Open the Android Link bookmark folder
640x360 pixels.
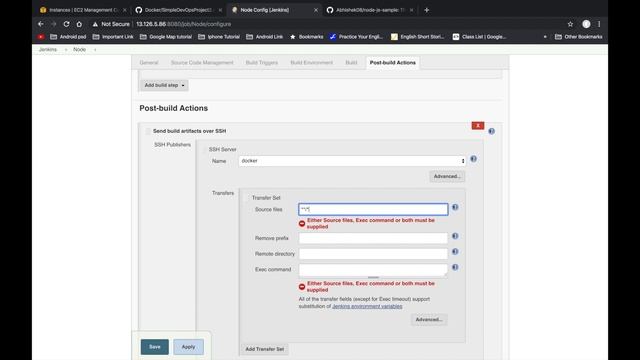pyautogui.click(x=264, y=37)
